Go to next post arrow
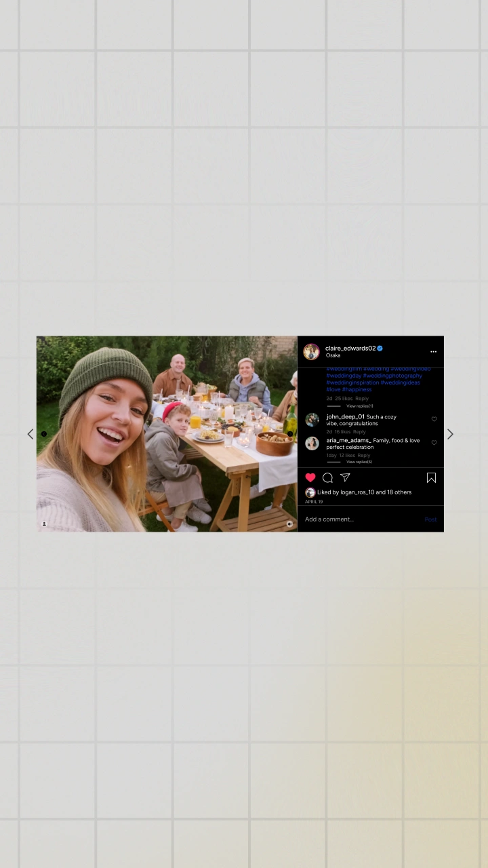The height and width of the screenshot is (868, 488). 450,434
